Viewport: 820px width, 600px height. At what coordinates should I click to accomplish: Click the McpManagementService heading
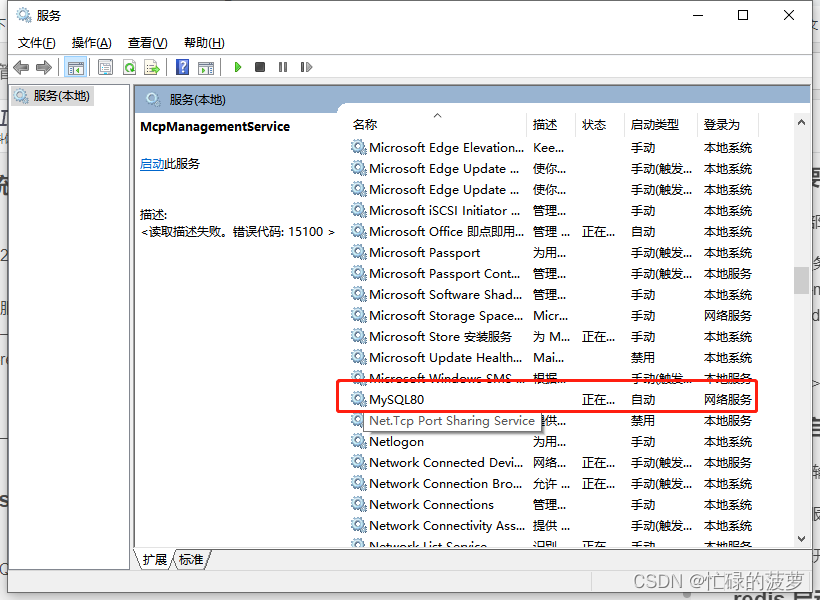[215, 127]
